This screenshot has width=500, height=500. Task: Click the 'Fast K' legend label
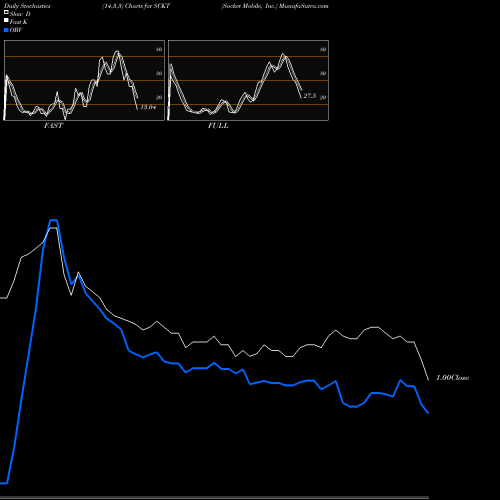[x=18, y=22]
